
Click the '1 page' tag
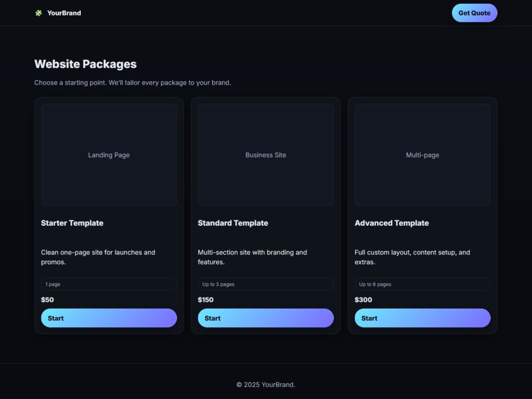click(x=109, y=284)
